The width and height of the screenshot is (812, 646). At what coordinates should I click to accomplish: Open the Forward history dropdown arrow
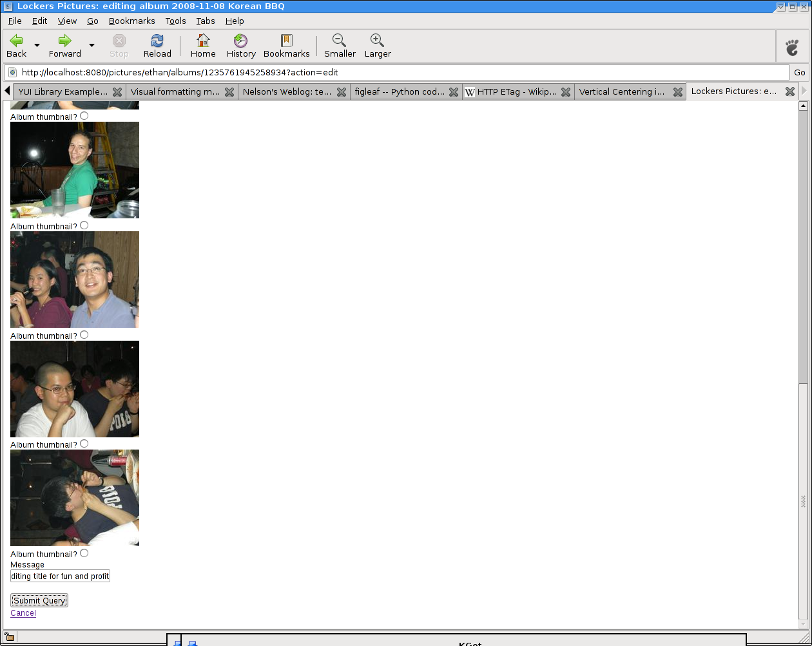(92, 45)
